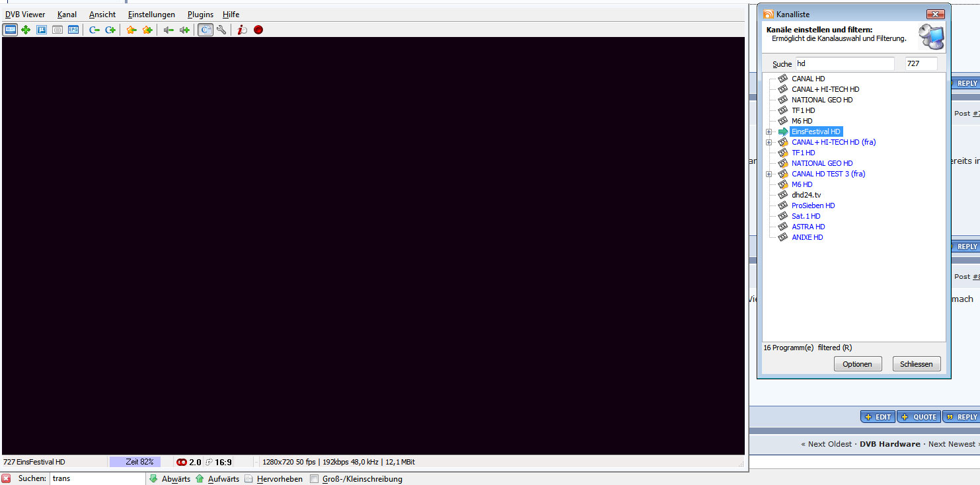Click the find bar field containing 'trans'
The image size is (980, 485).
tap(97, 478)
